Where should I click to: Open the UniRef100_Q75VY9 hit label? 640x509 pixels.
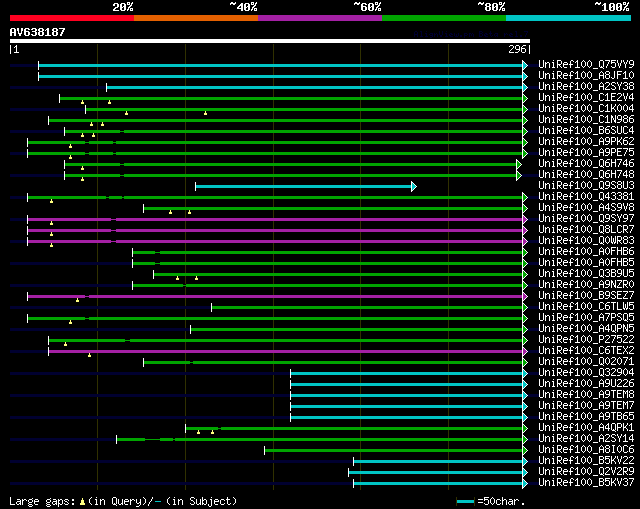[x=585, y=65]
